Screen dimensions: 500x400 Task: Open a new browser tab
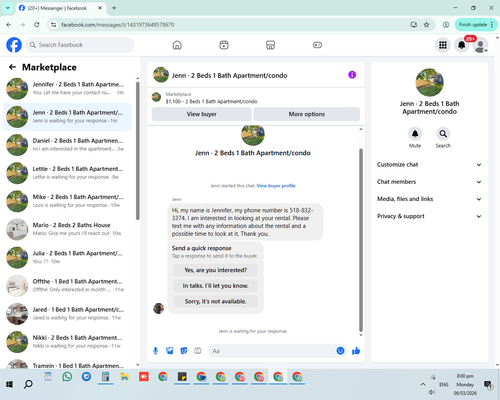(x=114, y=8)
